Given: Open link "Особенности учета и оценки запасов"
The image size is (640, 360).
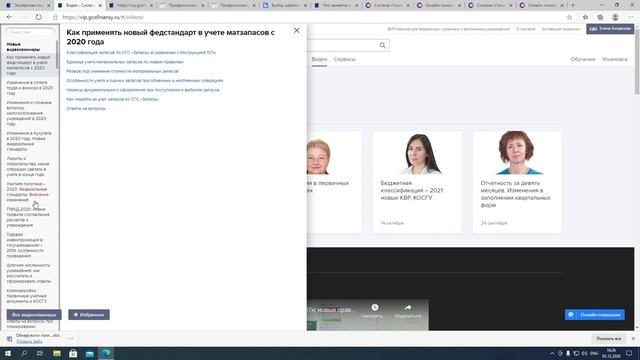Looking at the screenshot, I should click(145, 80).
